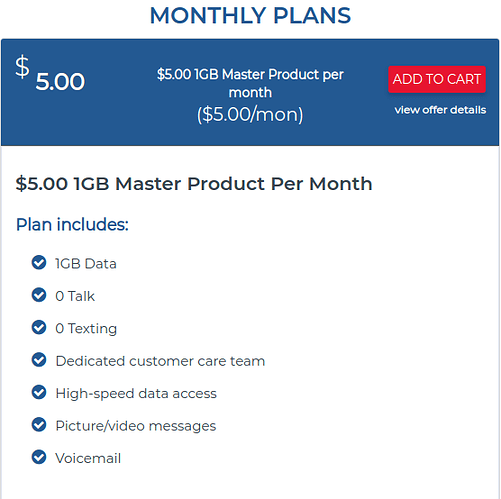Image resolution: width=501 pixels, height=499 pixels.
Task: Click the checkmark icon next to 0 Talk
Action: pyautogui.click(x=39, y=295)
